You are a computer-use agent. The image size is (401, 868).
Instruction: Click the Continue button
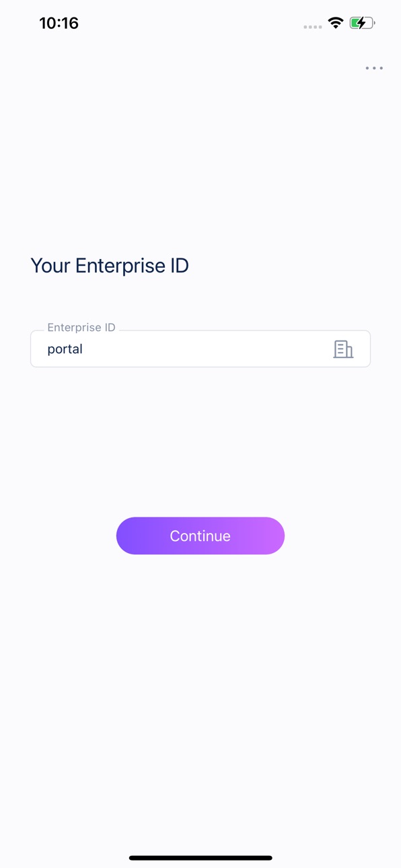coord(200,536)
